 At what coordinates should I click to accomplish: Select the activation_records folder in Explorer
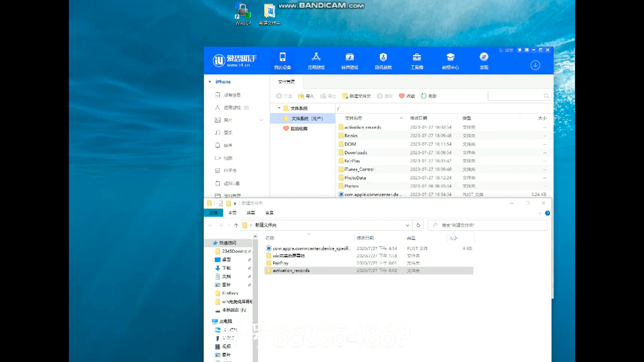click(x=369, y=270)
